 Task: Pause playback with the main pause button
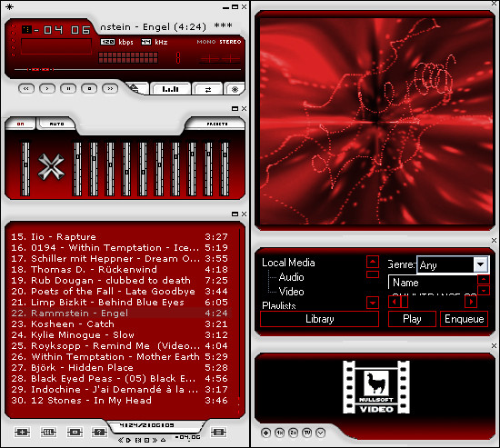(x=68, y=89)
